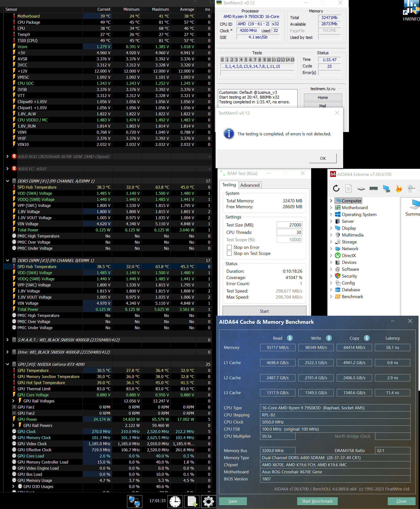Image resolution: width=420 pixels, height=509 pixels.
Task: Click the Memory Latency 58.1 ns value
Action: (392, 347)
